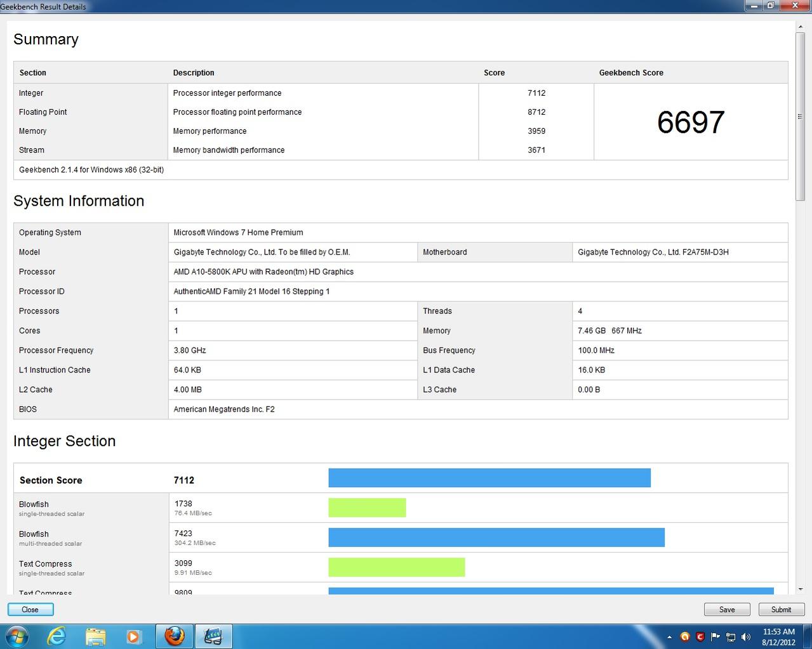Screen dimensions: 812x649
Task: Grab the vertical scrollbar thumb
Action: [800, 116]
